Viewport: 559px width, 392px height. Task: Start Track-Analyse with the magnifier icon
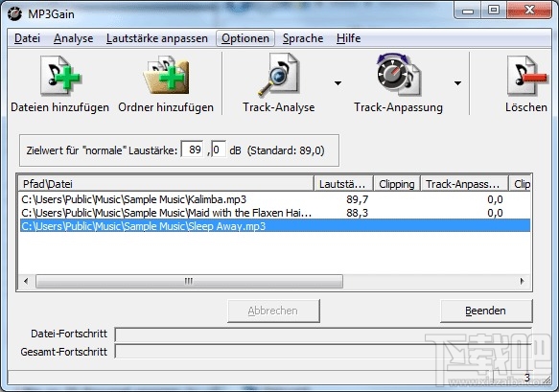[279, 75]
